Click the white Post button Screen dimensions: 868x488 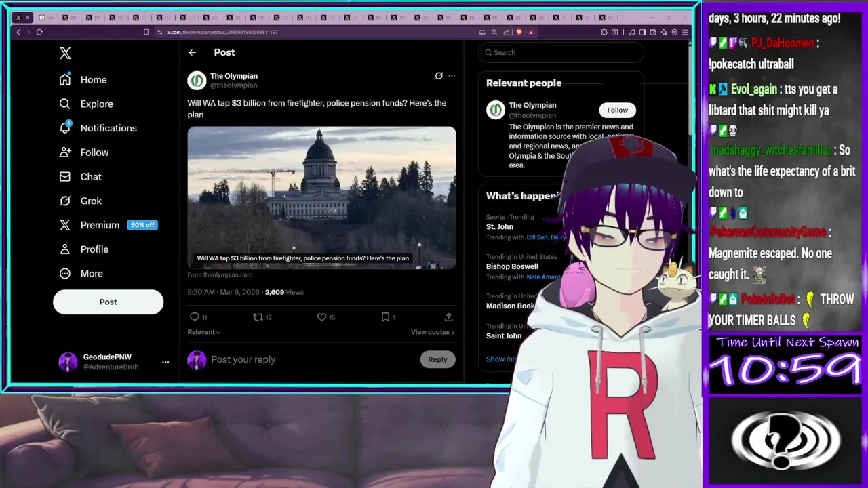pos(108,302)
